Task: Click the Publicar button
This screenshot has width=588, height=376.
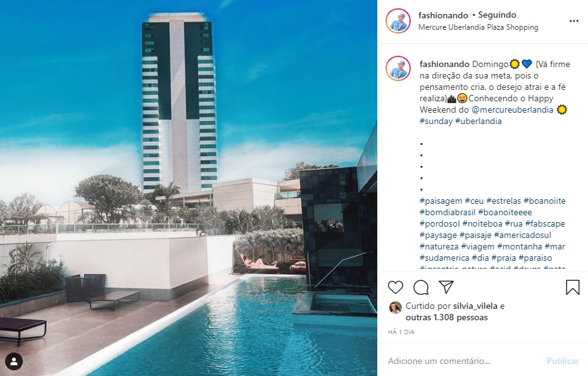Action: (x=563, y=361)
